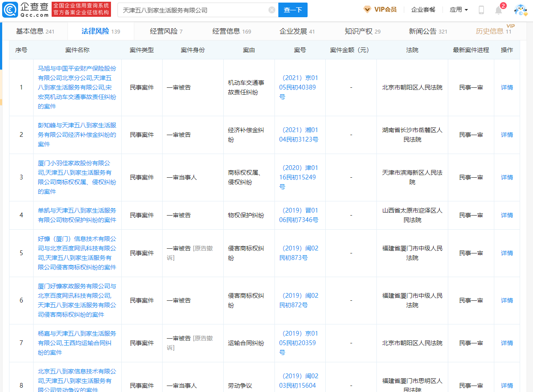Viewport: 533px width, 392px height.
Task: Open 杨嘉 transport contract case link
Action: pos(77,343)
